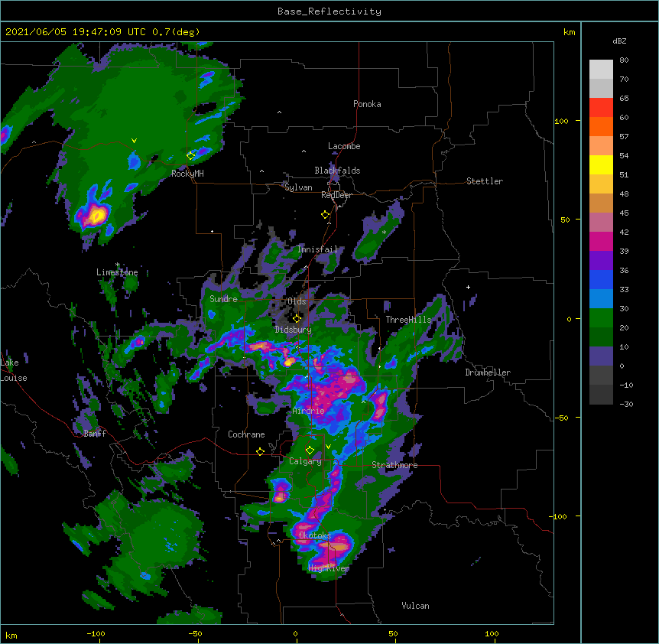Click the dBZ legend heading
The width and height of the screenshot is (659, 644).
pyautogui.click(x=619, y=41)
